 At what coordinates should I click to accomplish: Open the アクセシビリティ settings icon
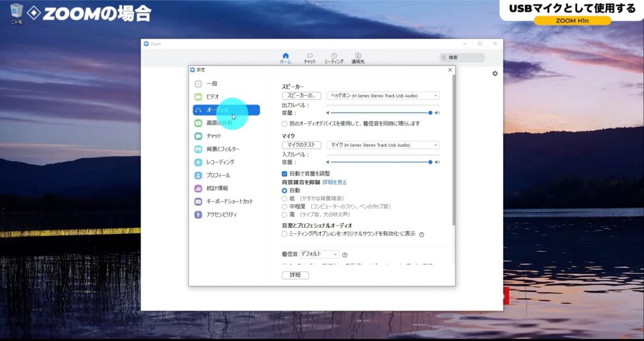tap(198, 215)
